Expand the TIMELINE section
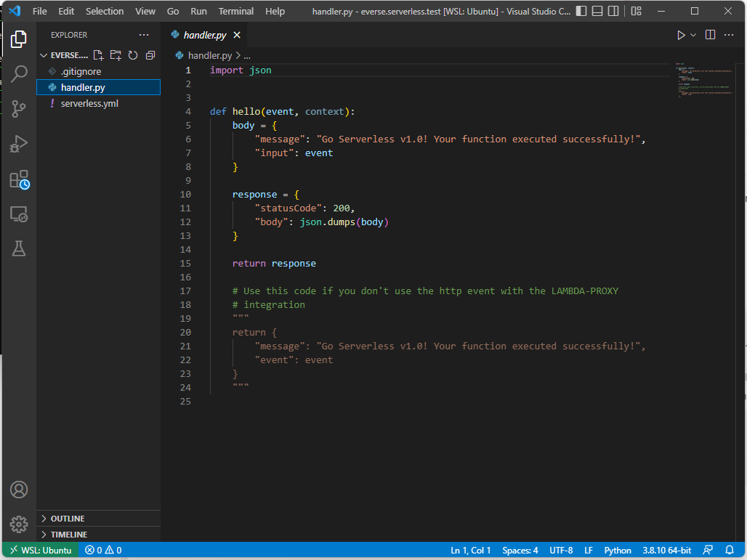 68,535
